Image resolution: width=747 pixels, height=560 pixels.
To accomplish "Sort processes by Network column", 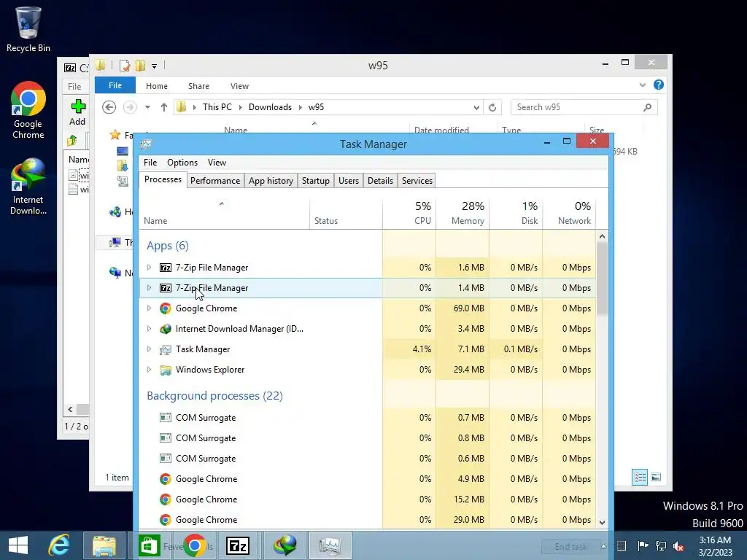I will [569, 213].
